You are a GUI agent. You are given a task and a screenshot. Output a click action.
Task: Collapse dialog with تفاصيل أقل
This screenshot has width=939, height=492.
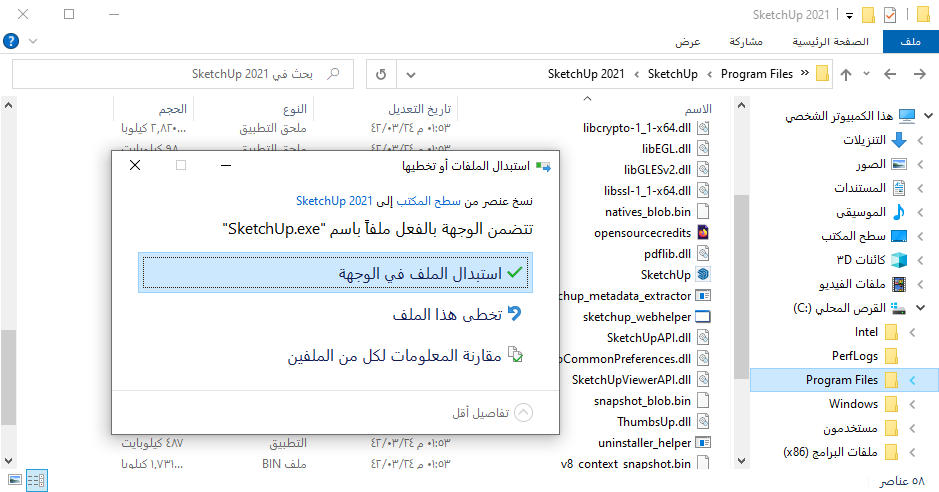pos(492,412)
